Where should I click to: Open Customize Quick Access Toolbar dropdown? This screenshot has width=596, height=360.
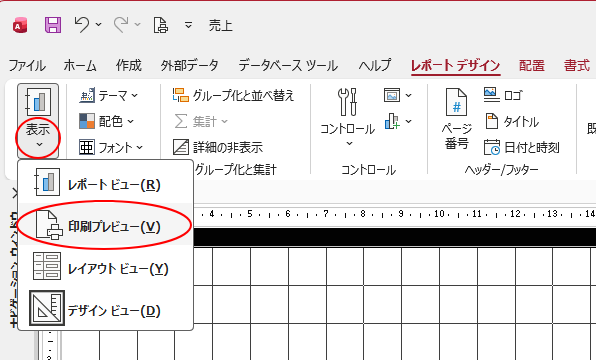188,25
